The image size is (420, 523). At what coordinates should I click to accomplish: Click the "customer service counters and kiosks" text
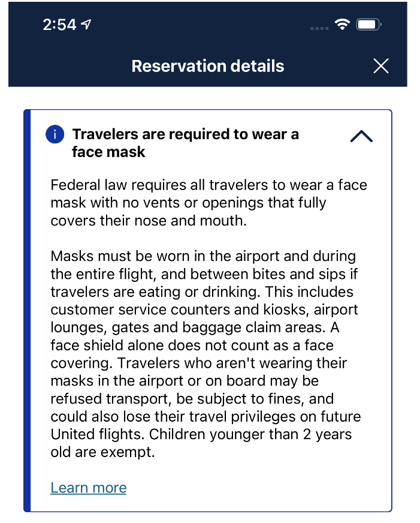204,309
